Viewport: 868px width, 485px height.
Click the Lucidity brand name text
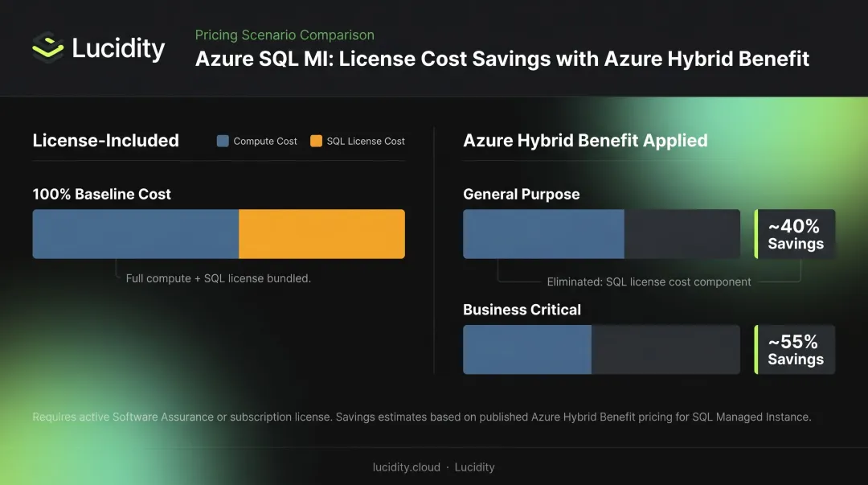pyautogui.click(x=118, y=48)
